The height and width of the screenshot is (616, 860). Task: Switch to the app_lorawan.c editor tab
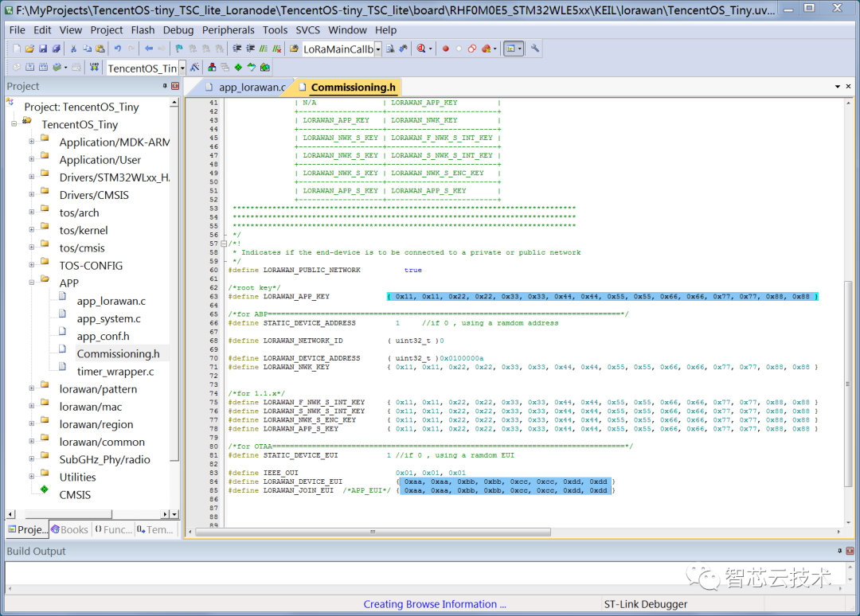(x=246, y=87)
